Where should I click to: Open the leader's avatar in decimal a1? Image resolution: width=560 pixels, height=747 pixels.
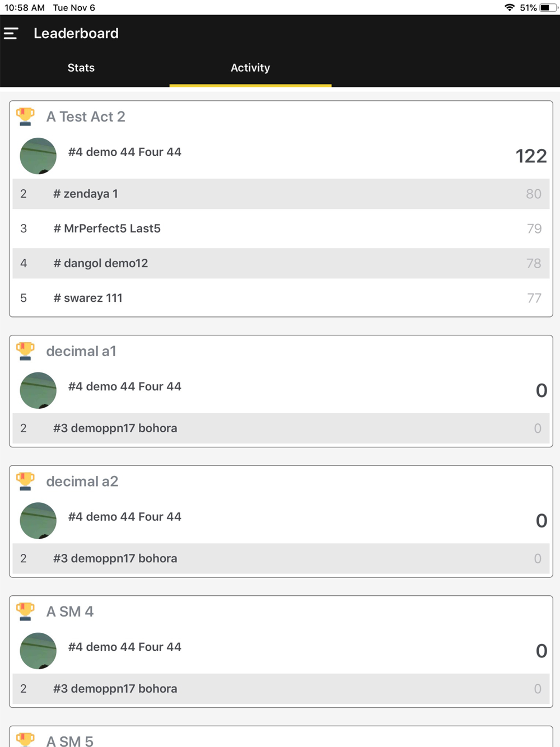pos(38,390)
